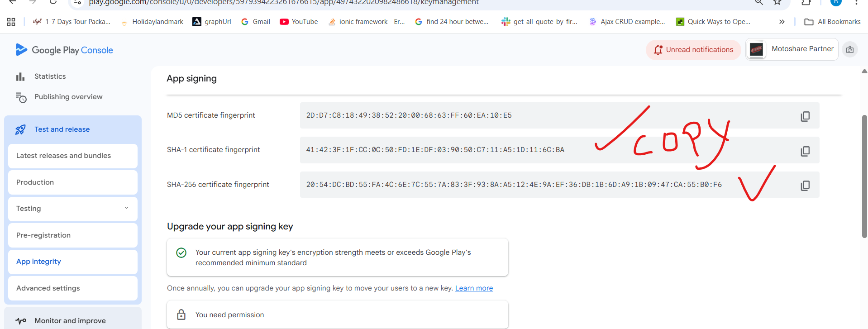Open Advanced settings in the sidebar
The height and width of the screenshot is (329, 868).
pyautogui.click(x=73, y=288)
